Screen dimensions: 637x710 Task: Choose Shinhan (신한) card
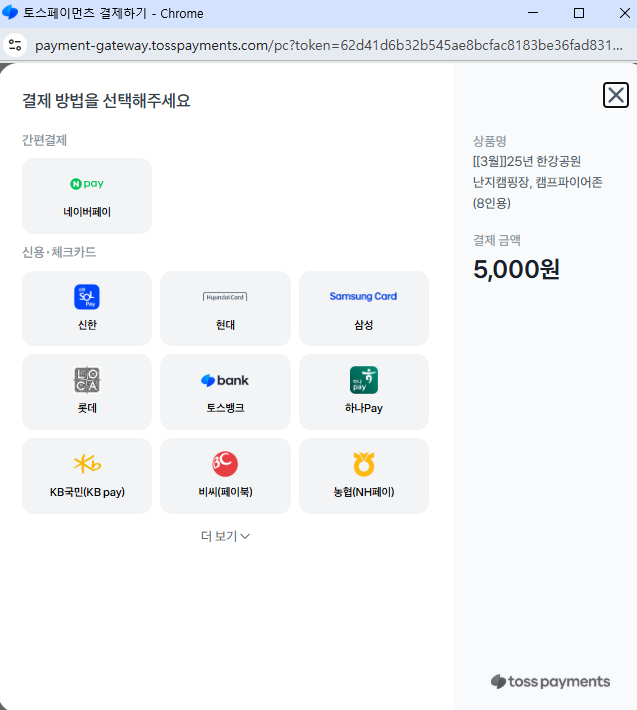tap(87, 308)
